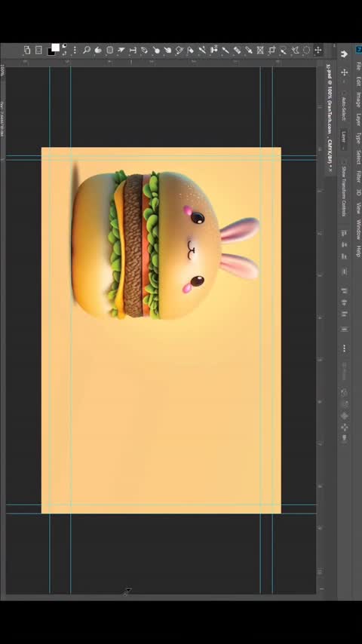This screenshot has width=362, height=644.
Task: Open align and distribute more options
Action: pyautogui.click(x=345, y=348)
